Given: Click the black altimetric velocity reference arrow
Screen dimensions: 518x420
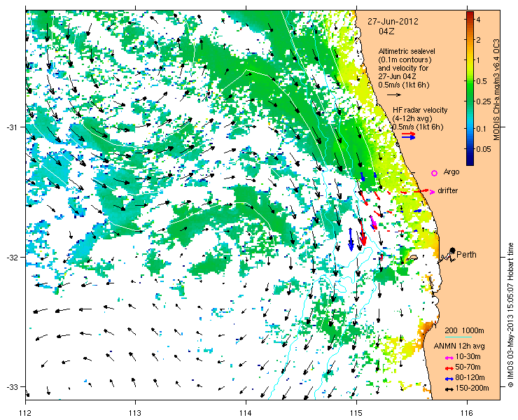Looking at the screenshot, I should click(394, 94).
